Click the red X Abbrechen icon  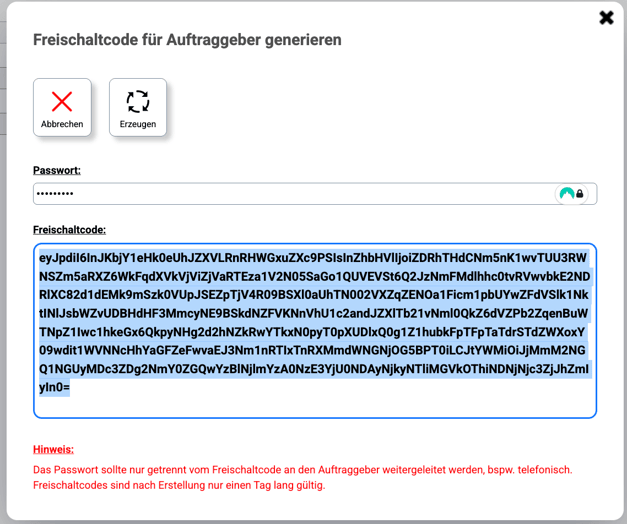coord(62,101)
